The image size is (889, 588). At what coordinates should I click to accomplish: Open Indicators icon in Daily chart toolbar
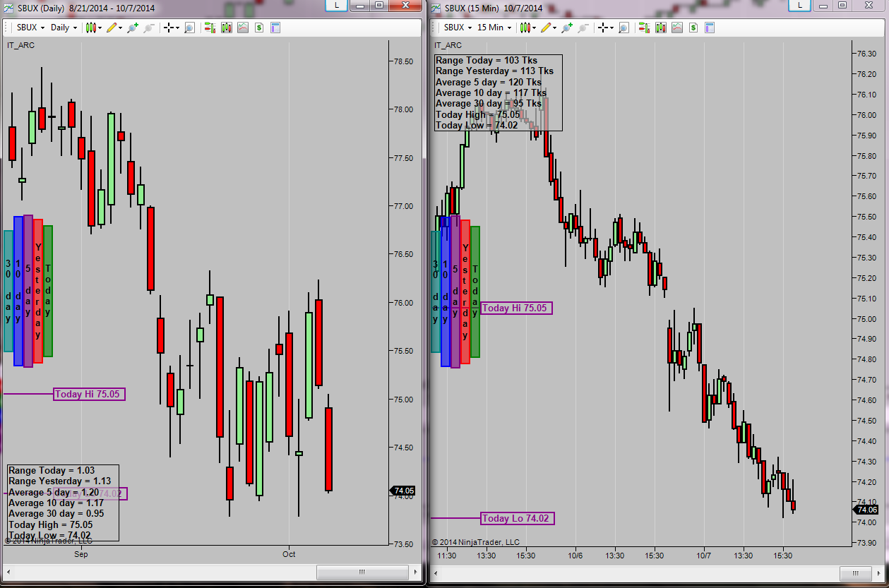[x=243, y=28]
